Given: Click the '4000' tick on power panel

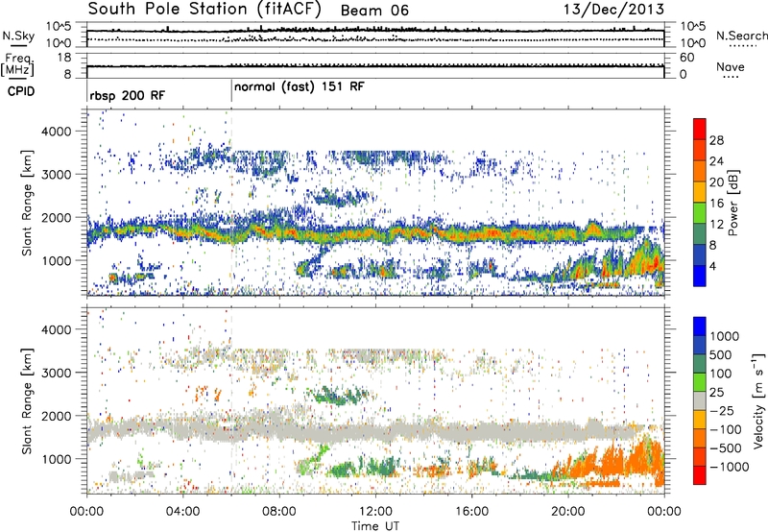Looking at the screenshot, I should click(57, 132).
